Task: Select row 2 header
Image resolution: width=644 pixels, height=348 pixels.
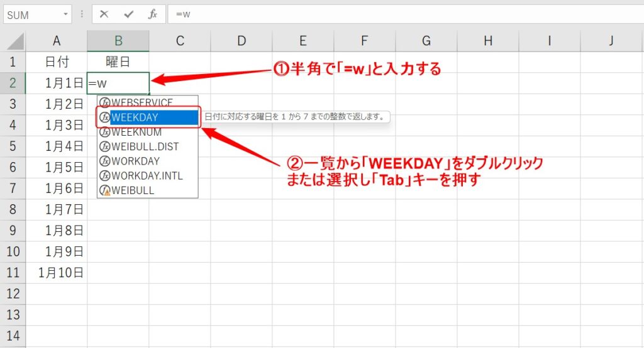Action: point(13,84)
